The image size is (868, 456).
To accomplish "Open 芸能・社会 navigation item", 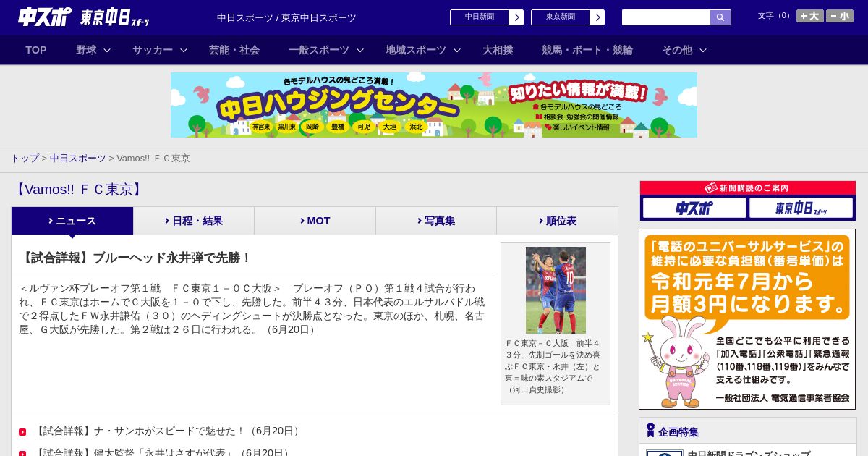I will coord(234,50).
